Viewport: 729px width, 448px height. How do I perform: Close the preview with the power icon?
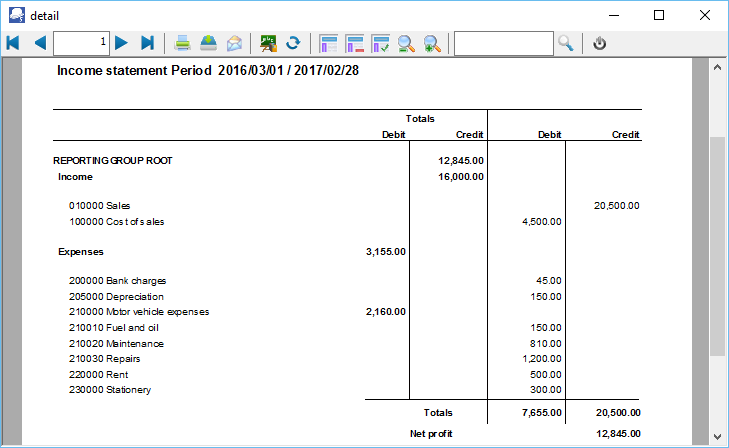click(x=600, y=43)
